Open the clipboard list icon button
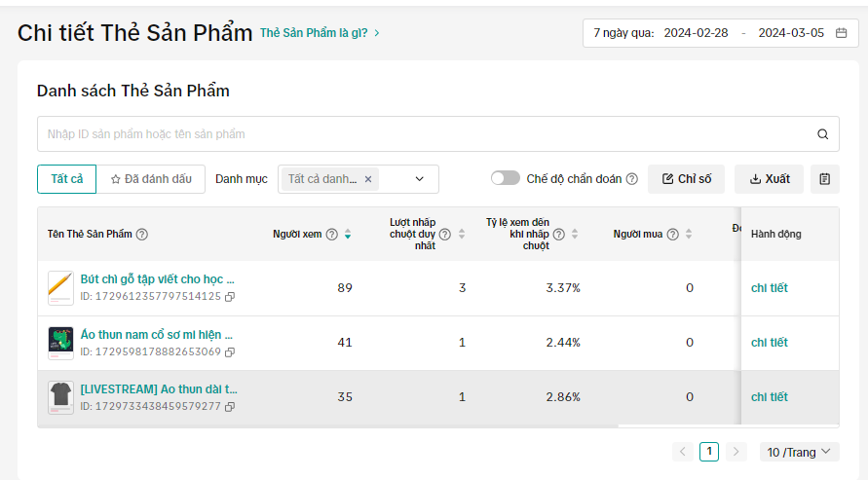868x480 pixels. [x=824, y=179]
